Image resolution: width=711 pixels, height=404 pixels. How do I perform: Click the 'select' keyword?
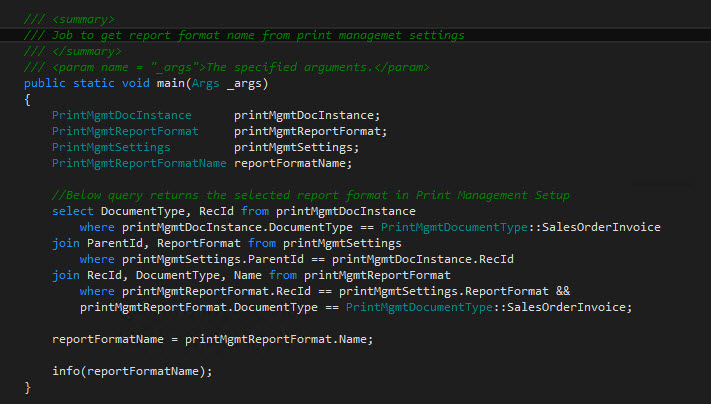click(72, 211)
